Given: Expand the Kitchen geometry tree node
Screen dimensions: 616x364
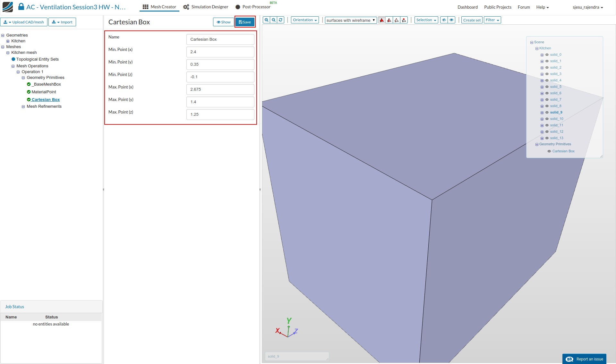Looking at the screenshot, I should [x=8, y=41].
